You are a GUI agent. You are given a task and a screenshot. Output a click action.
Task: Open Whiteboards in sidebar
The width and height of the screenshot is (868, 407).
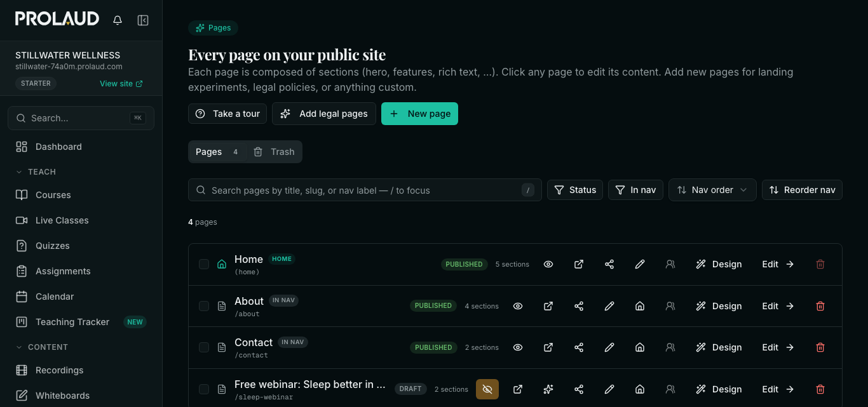(81, 396)
